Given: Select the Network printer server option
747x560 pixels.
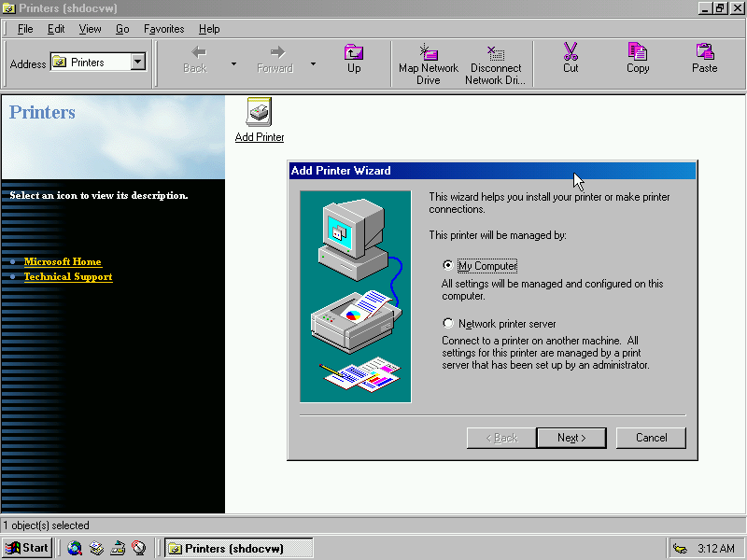Looking at the screenshot, I should click(x=448, y=323).
